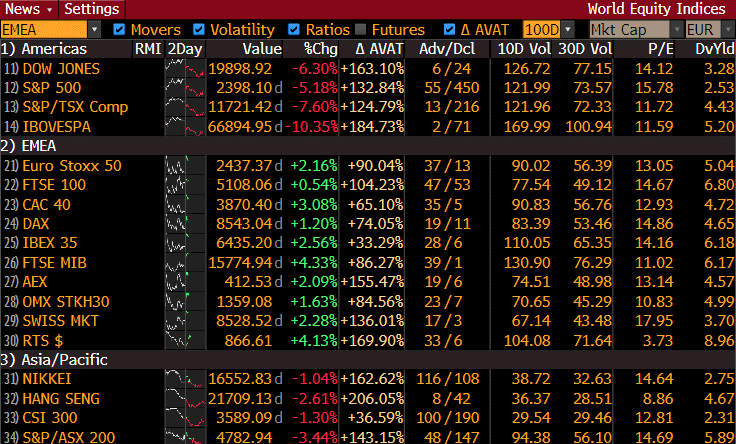Image resolution: width=736 pixels, height=444 pixels.
Task: Open the DOW JONES index row
Action: (x=61, y=69)
